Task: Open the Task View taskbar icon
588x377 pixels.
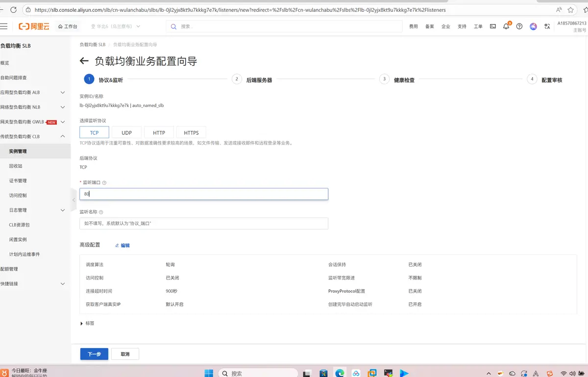Action: [x=307, y=373]
